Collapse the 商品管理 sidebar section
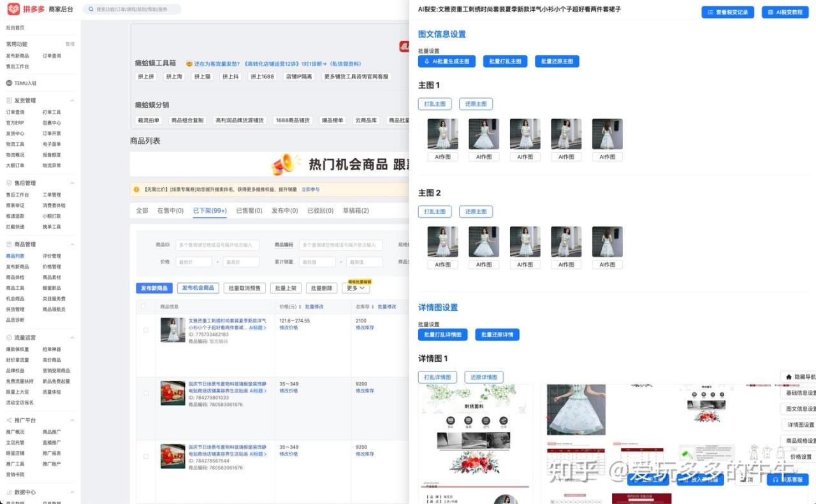Viewport: 816px width, 504px height. (x=72, y=245)
